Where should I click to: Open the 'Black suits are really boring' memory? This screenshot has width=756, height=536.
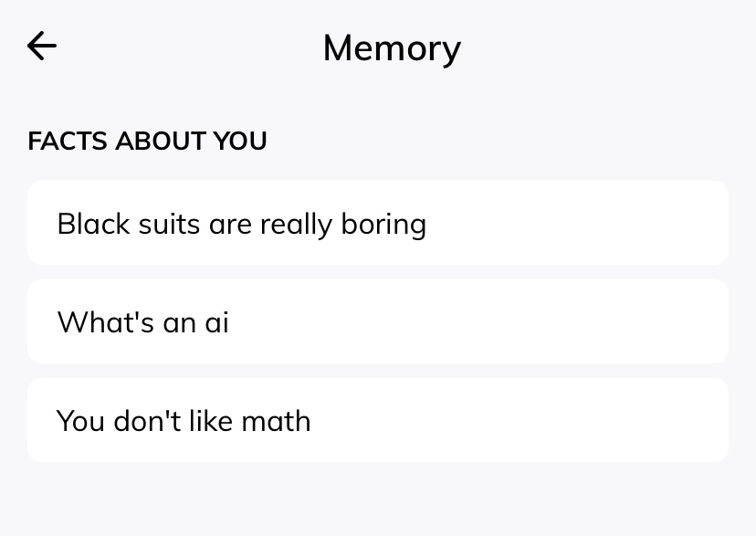377,224
